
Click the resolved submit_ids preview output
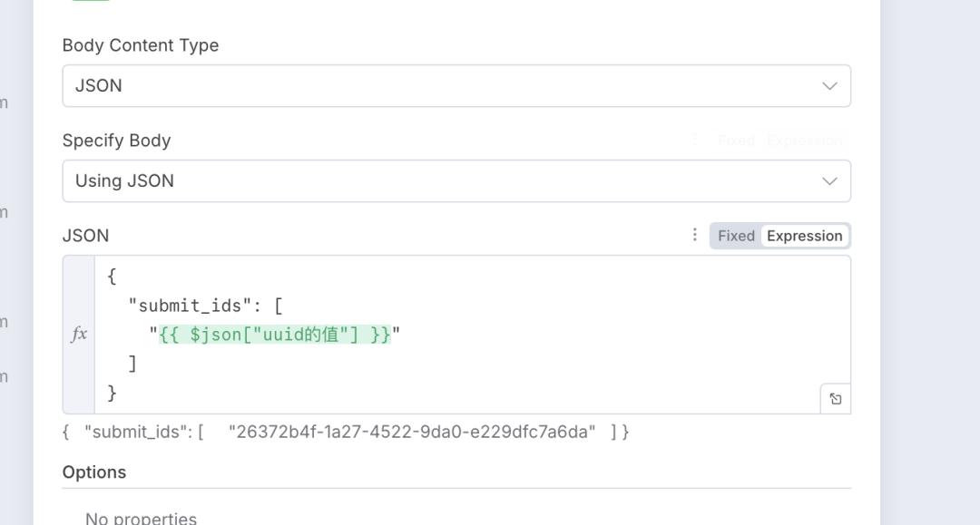tap(345, 432)
